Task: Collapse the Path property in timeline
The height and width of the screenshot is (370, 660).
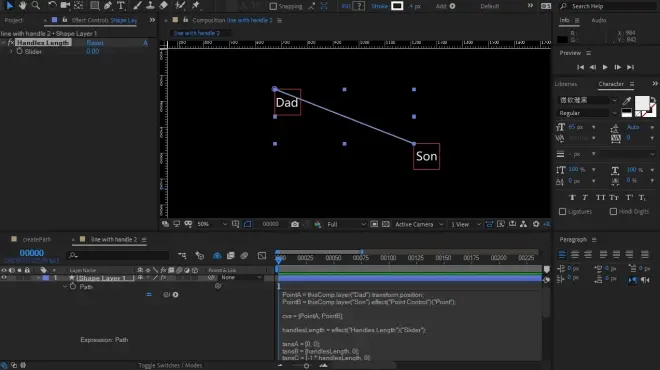Action: click(65, 287)
